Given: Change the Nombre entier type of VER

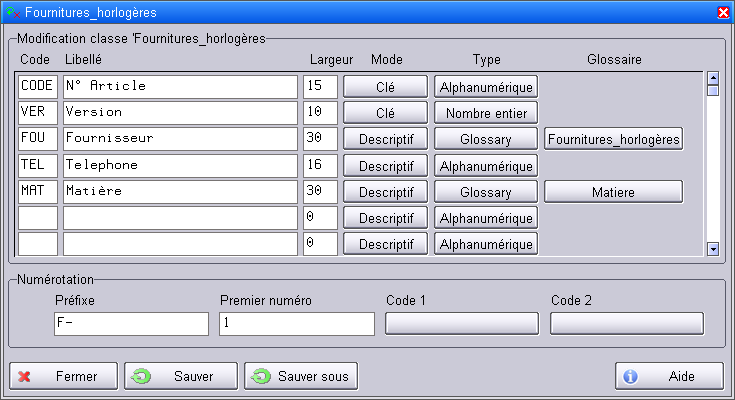Looking at the screenshot, I should (x=486, y=113).
